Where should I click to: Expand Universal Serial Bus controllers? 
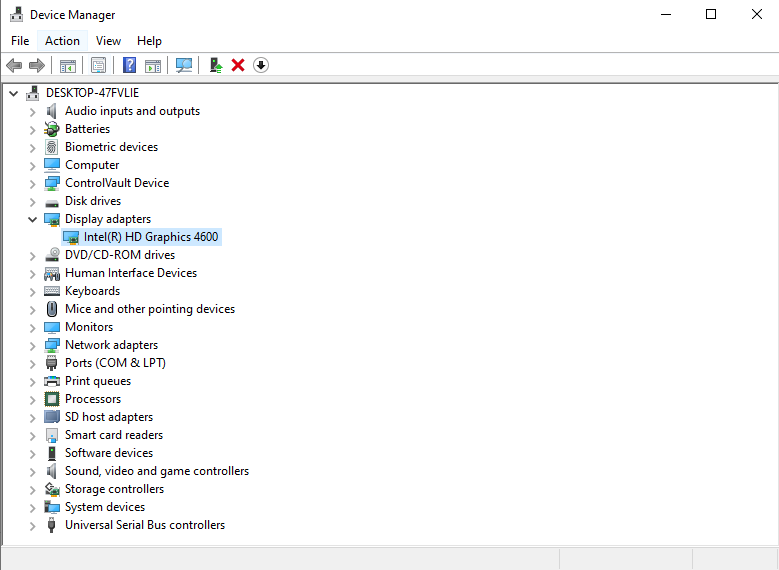(x=32, y=526)
